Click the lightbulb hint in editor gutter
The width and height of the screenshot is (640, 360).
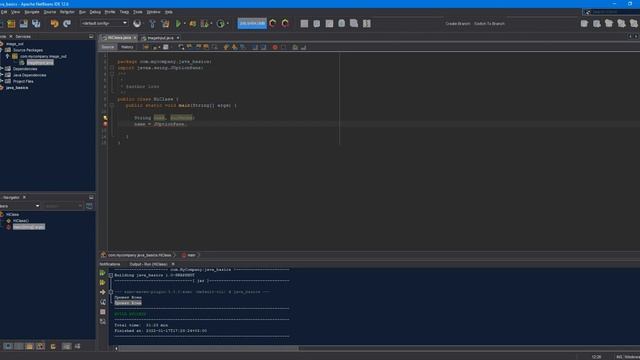point(105,118)
